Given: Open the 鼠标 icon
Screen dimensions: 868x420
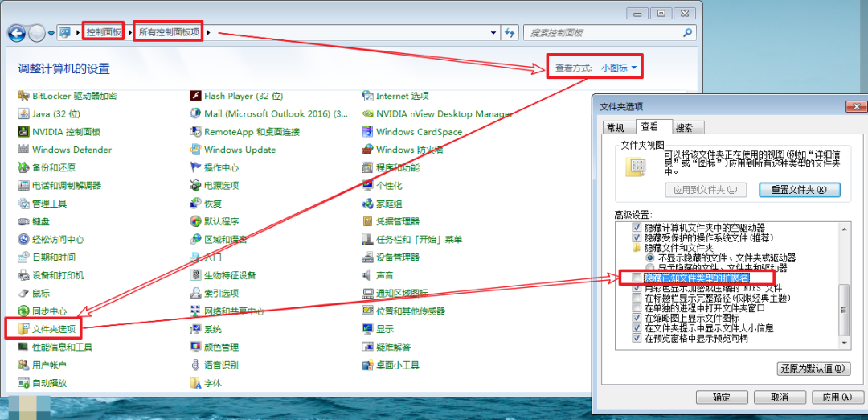Looking at the screenshot, I should tap(23, 293).
